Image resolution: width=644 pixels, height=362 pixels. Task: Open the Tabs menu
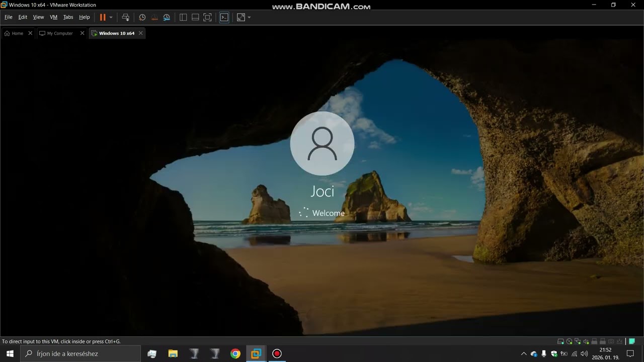(68, 17)
